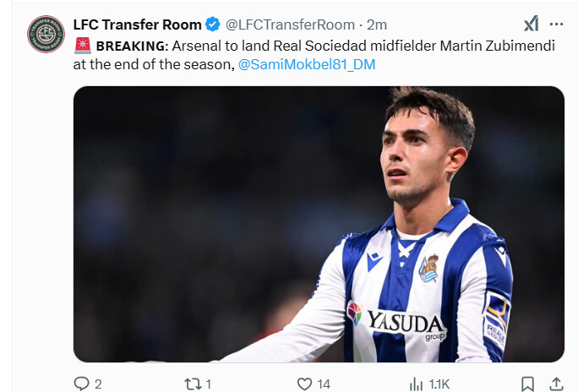Image resolution: width=578 pixels, height=392 pixels.
Task: Click the LFC Transfer Room display name
Action: click(x=137, y=24)
